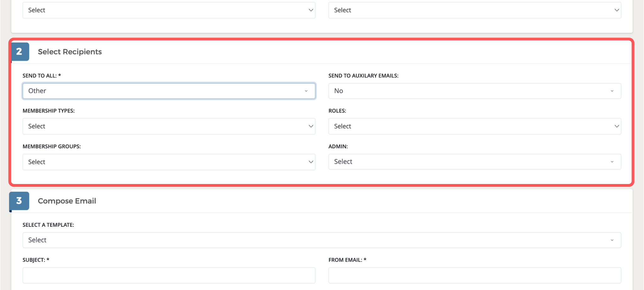Open the Membership Groups select box

coord(169,162)
